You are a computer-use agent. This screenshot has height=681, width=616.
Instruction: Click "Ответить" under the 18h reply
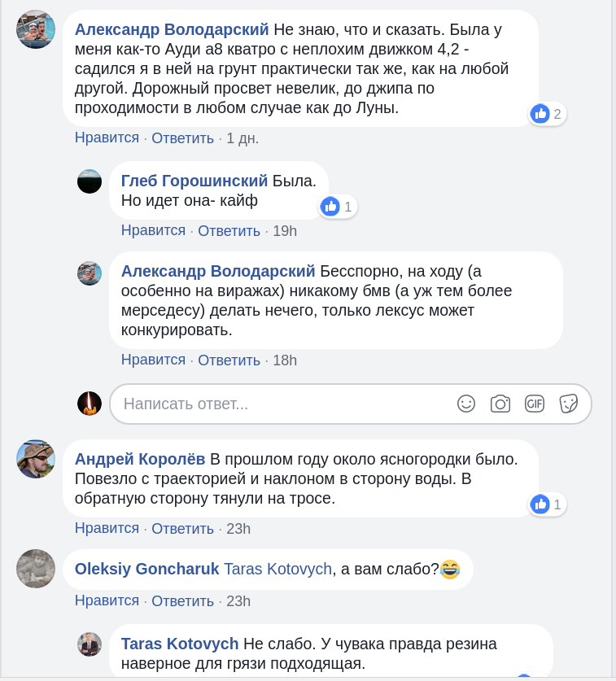tap(229, 360)
